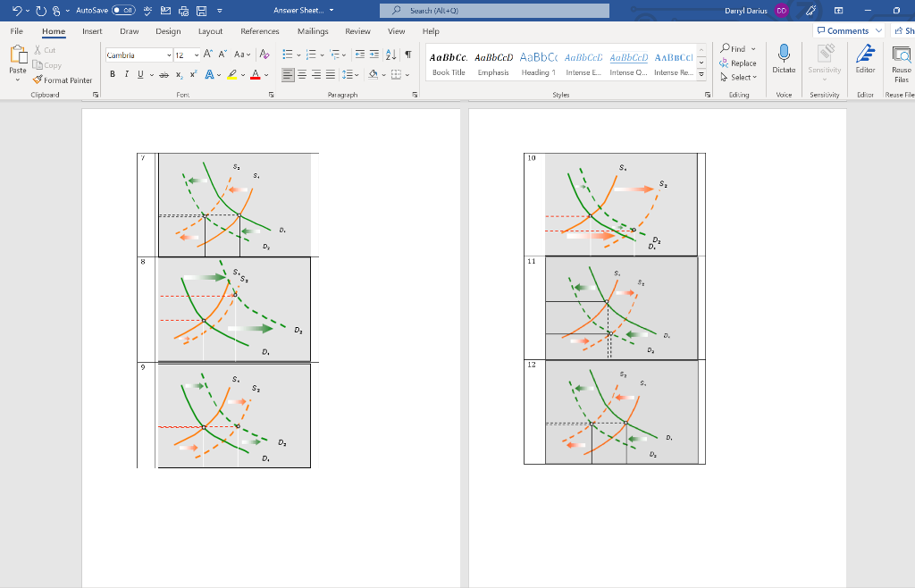Open Customize Quick Access Toolbar dropdown
The height and width of the screenshot is (588, 915).
(x=220, y=11)
